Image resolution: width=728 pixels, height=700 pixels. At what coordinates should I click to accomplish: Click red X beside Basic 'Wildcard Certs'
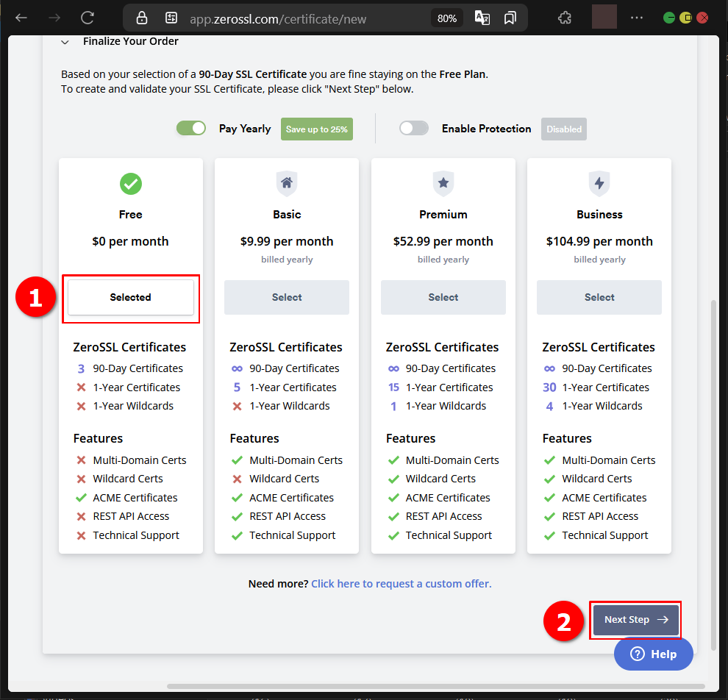[238, 479]
